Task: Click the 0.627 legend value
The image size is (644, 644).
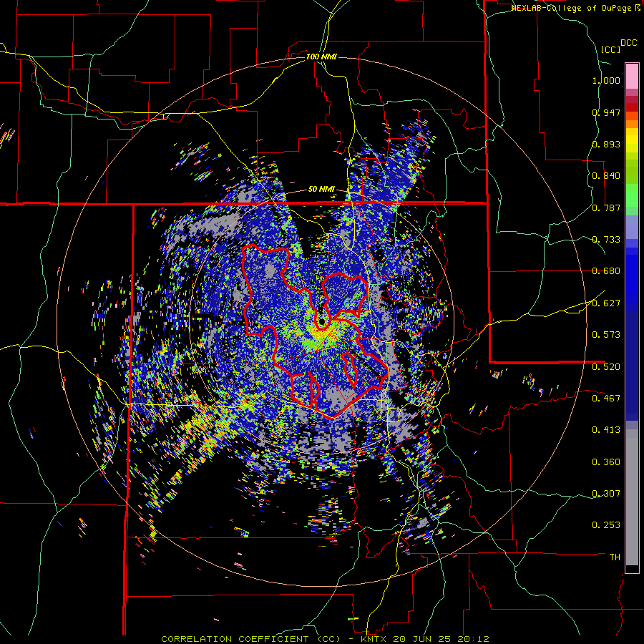Action: coord(606,303)
